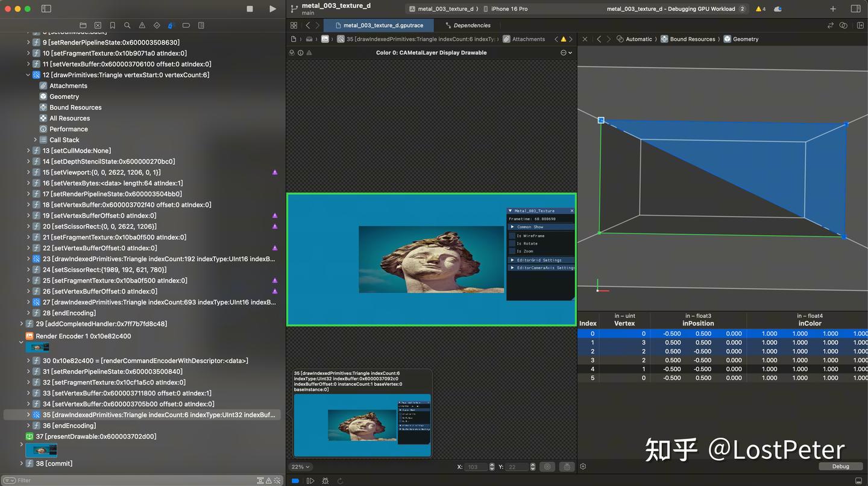Image resolution: width=868 pixels, height=486 pixels.
Task: Open the Test navigator diamond icon
Action: (157, 25)
